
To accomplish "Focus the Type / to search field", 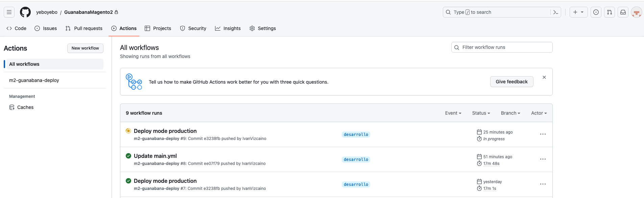I will pos(502,12).
